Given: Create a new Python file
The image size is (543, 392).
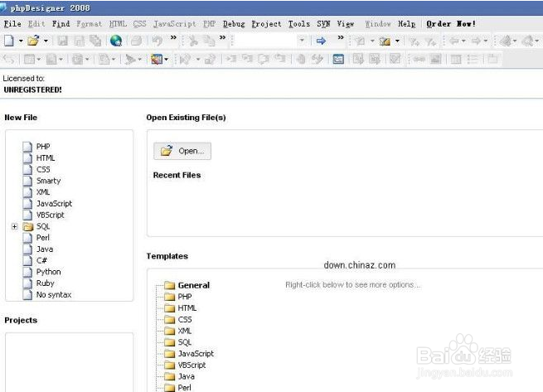Looking at the screenshot, I should (x=48, y=272).
